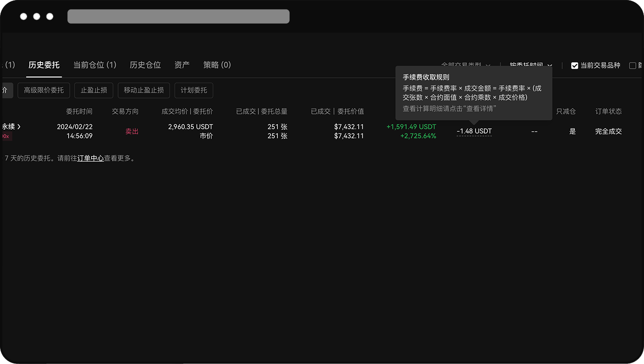View the 策略 (0) tab

pyautogui.click(x=217, y=65)
